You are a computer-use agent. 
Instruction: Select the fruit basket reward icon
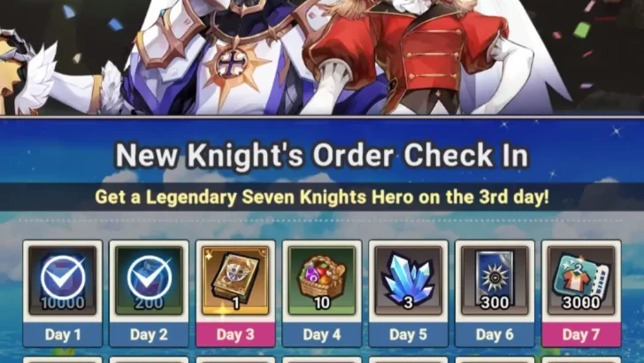pyautogui.click(x=322, y=281)
